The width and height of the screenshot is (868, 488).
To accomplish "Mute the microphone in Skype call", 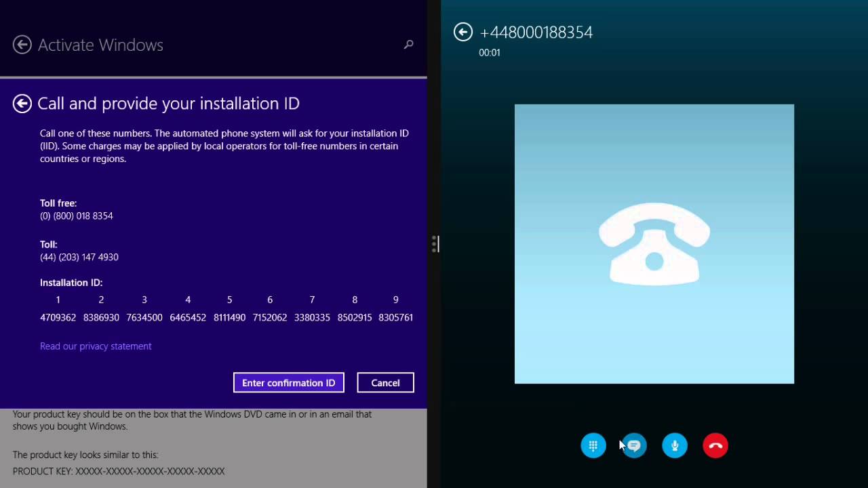I will pyautogui.click(x=675, y=445).
